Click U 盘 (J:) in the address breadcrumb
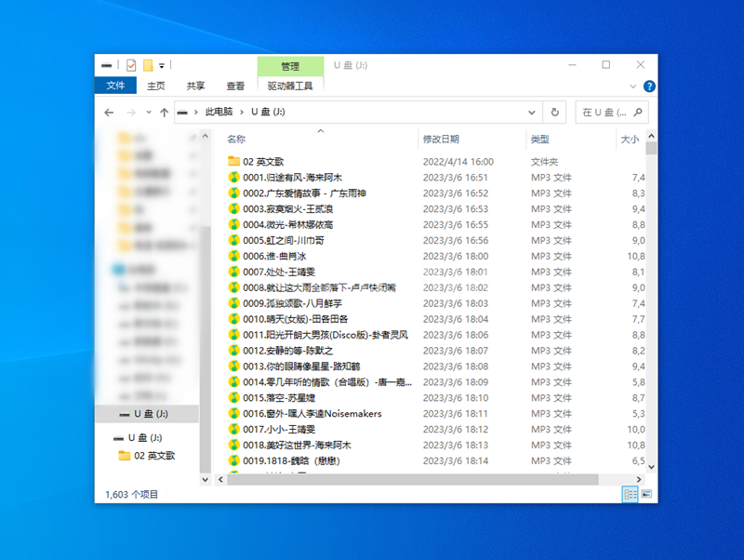 coord(268,112)
